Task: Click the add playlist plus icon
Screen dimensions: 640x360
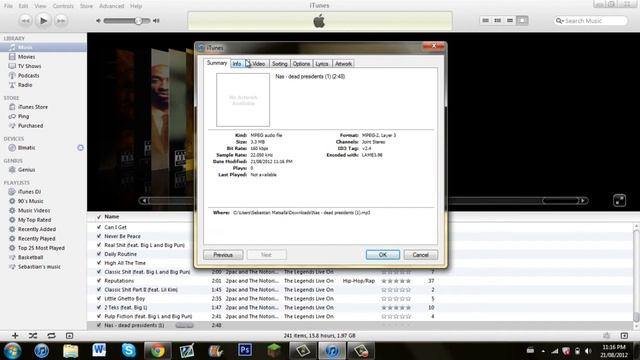Action: pos(15,336)
